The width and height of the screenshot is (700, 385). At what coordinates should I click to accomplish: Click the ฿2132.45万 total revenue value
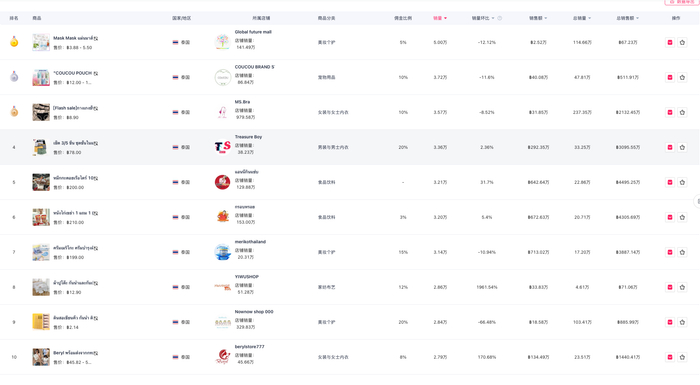(628, 113)
